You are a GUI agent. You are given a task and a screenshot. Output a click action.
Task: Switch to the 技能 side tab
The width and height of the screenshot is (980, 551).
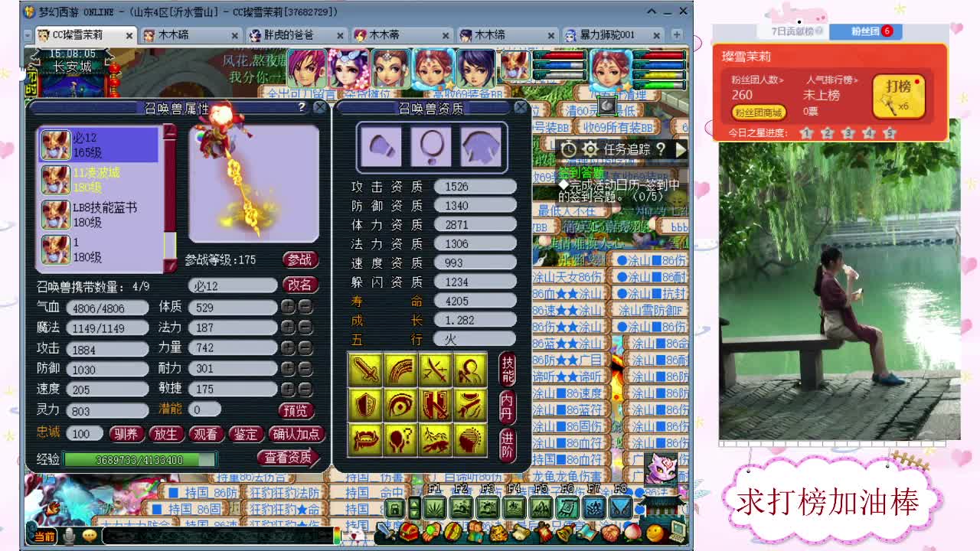(507, 370)
